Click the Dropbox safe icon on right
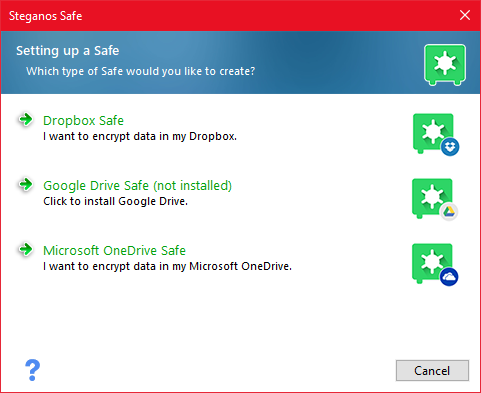The height and width of the screenshot is (393, 481). click(436, 134)
